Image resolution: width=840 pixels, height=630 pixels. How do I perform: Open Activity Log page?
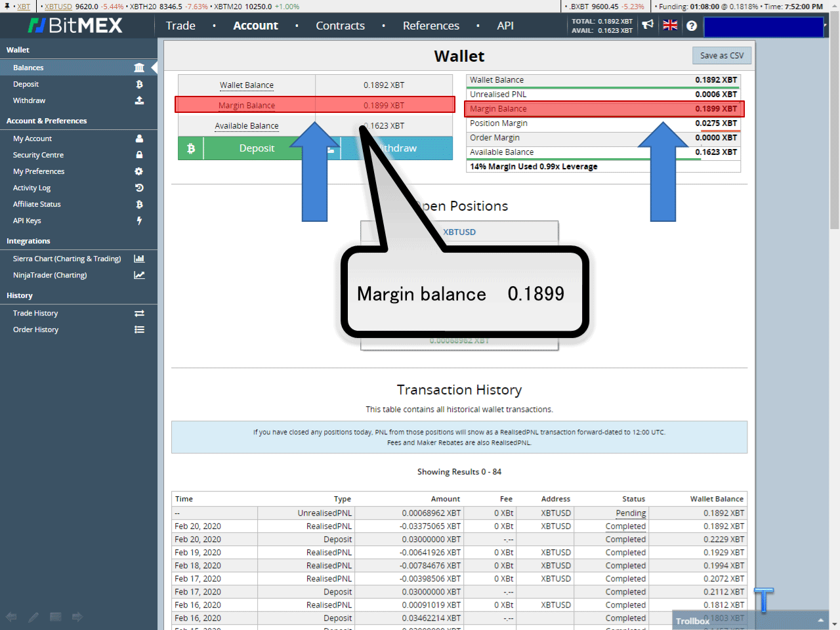(x=31, y=188)
